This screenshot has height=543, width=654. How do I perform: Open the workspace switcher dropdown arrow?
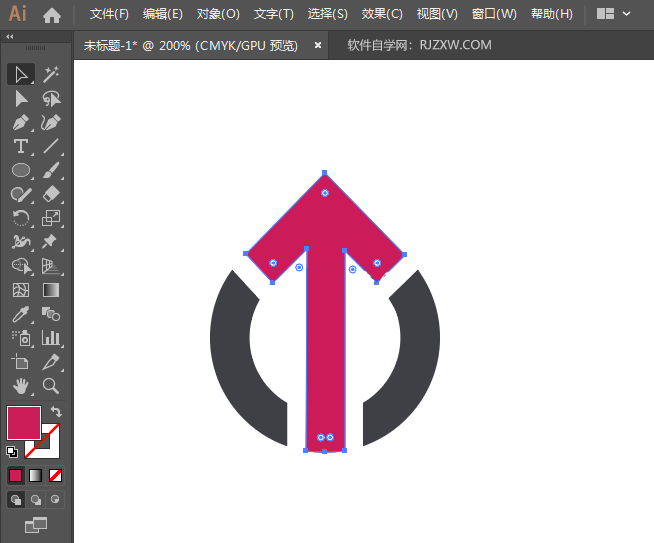tap(626, 14)
